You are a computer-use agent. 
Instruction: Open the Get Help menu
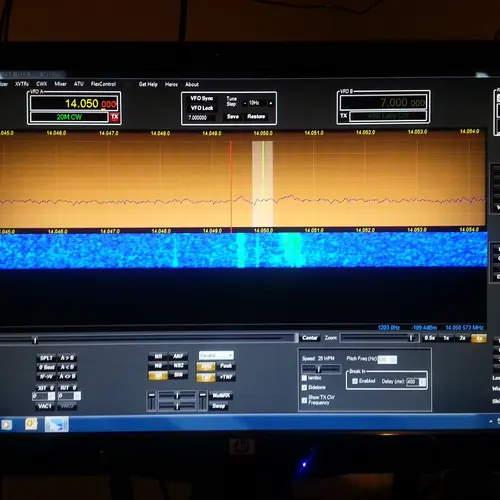[x=148, y=84]
